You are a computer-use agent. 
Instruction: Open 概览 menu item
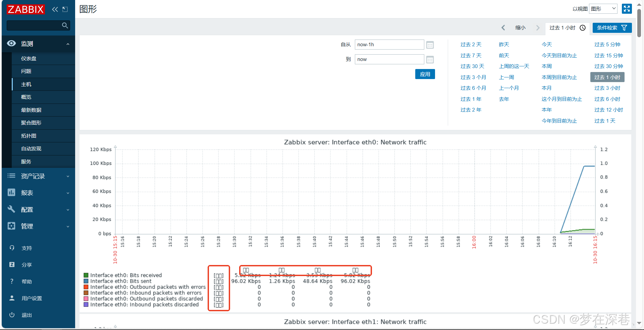(43, 97)
